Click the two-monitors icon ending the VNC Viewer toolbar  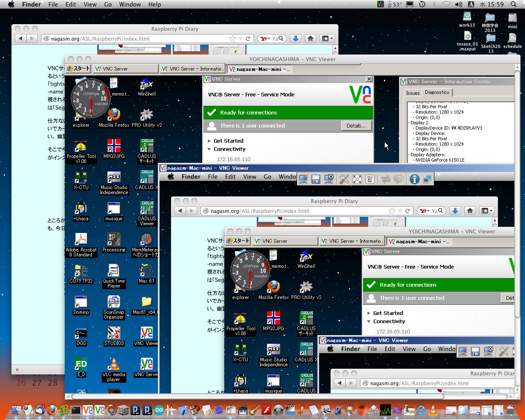click(427, 179)
